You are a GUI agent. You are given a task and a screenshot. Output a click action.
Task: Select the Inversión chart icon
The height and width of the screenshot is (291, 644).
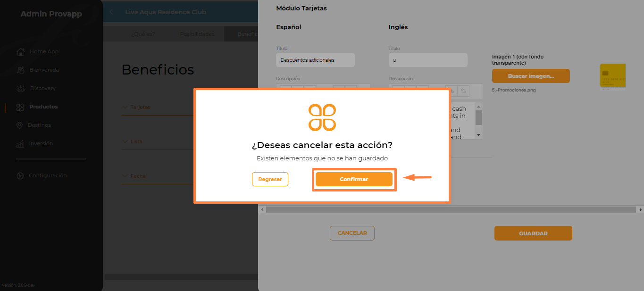point(20,143)
